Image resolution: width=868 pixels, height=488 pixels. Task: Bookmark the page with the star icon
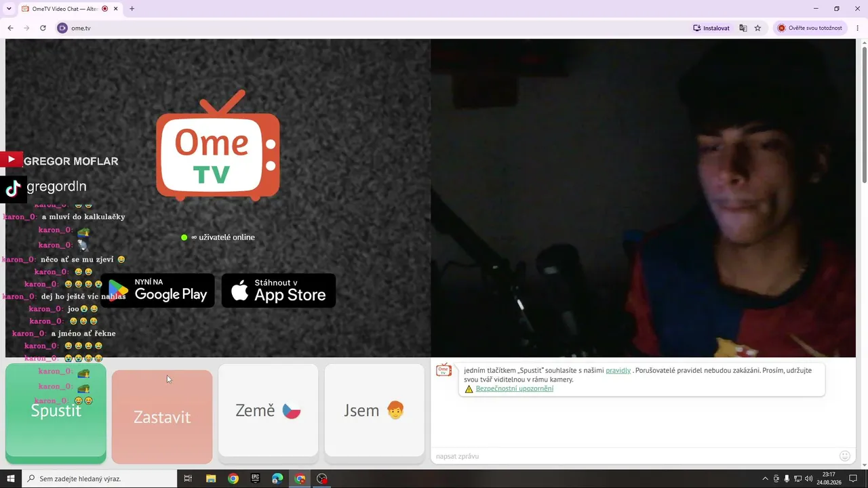pyautogui.click(x=758, y=28)
